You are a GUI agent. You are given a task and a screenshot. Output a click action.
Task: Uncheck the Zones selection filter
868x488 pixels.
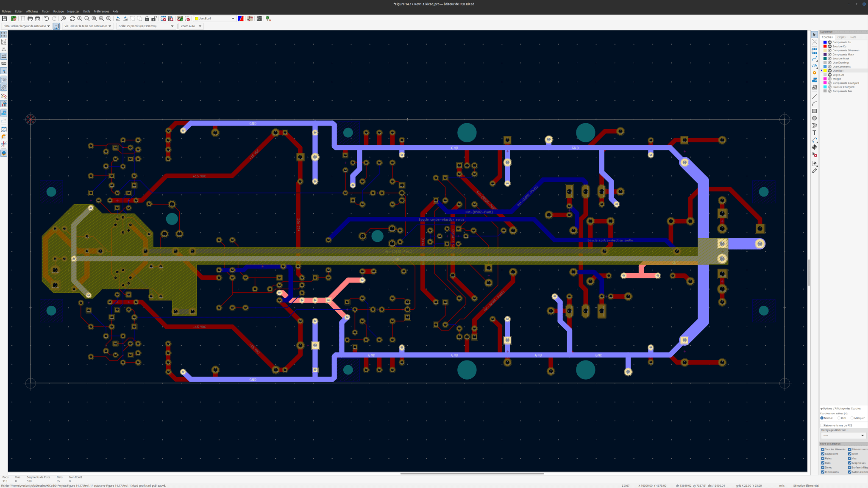[x=823, y=468]
